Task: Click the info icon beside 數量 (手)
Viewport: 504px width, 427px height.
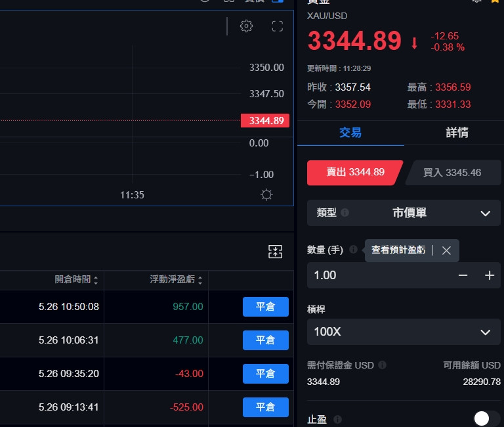Action: click(353, 250)
